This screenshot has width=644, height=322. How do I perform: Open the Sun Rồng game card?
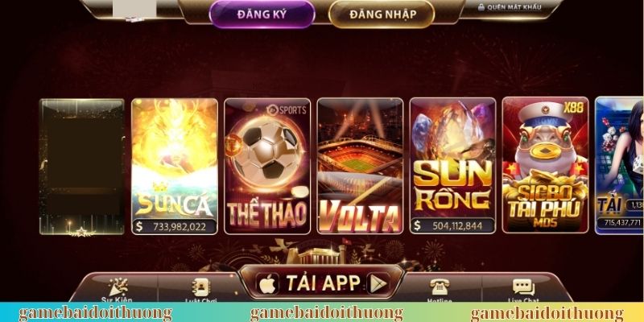point(453,166)
